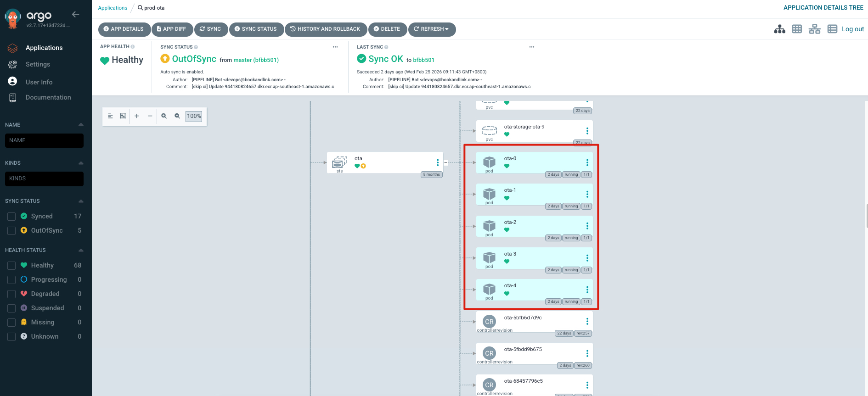Open the ota-1 pod three-dot menu
868x396 pixels.
[587, 194]
